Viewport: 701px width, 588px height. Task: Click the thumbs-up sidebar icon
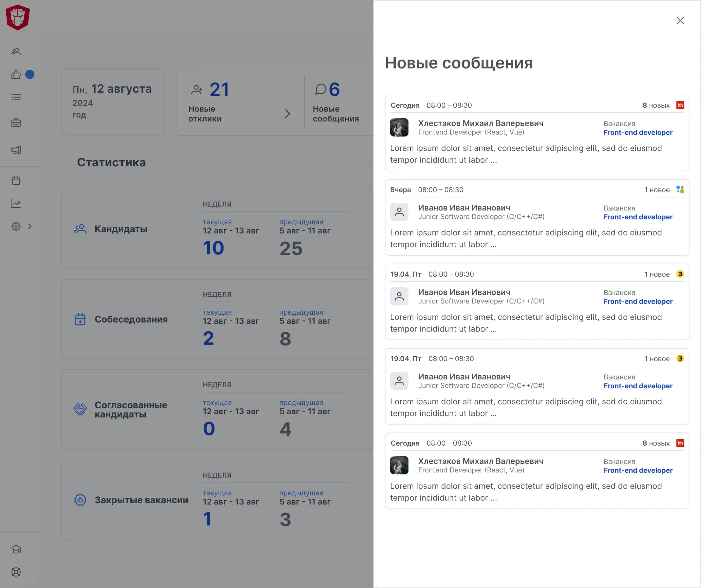pyautogui.click(x=16, y=74)
